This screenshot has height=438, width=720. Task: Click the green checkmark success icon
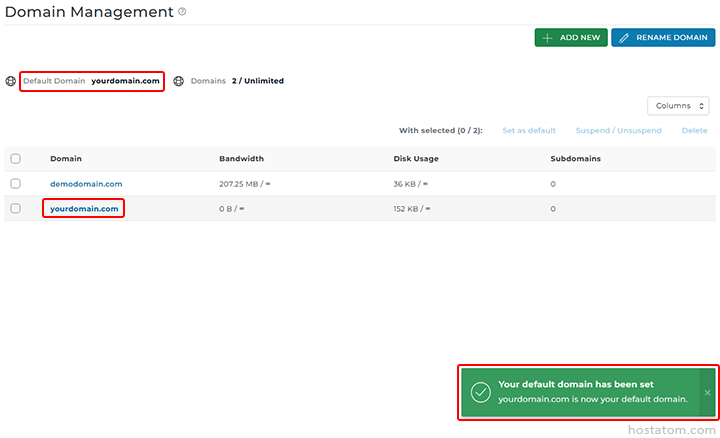(x=480, y=391)
